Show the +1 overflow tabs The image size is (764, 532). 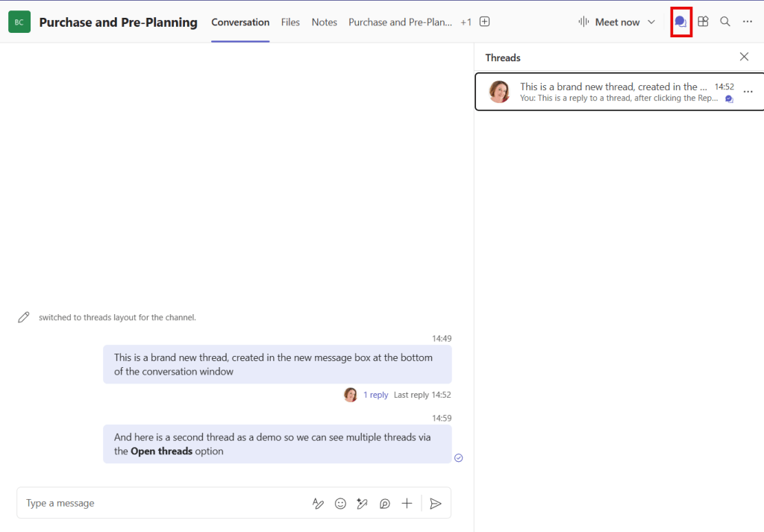point(466,22)
